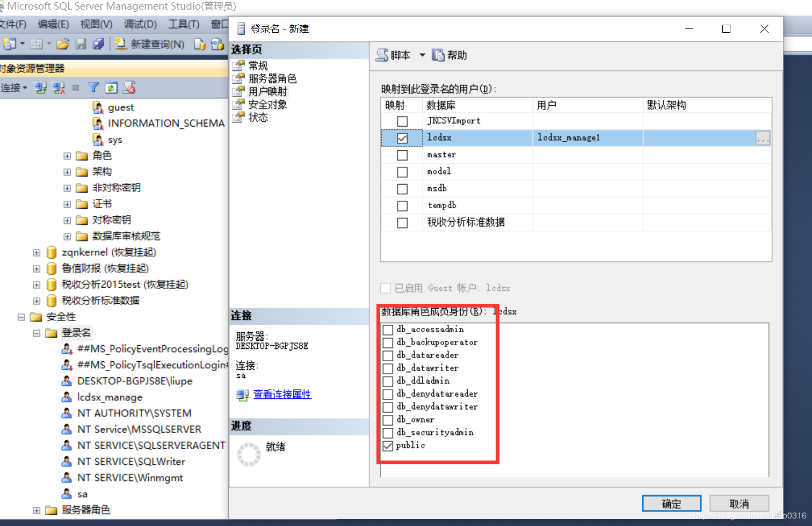Check the msdb mapping checkbox
This screenshot has width=812, height=526.
(402, 189)
